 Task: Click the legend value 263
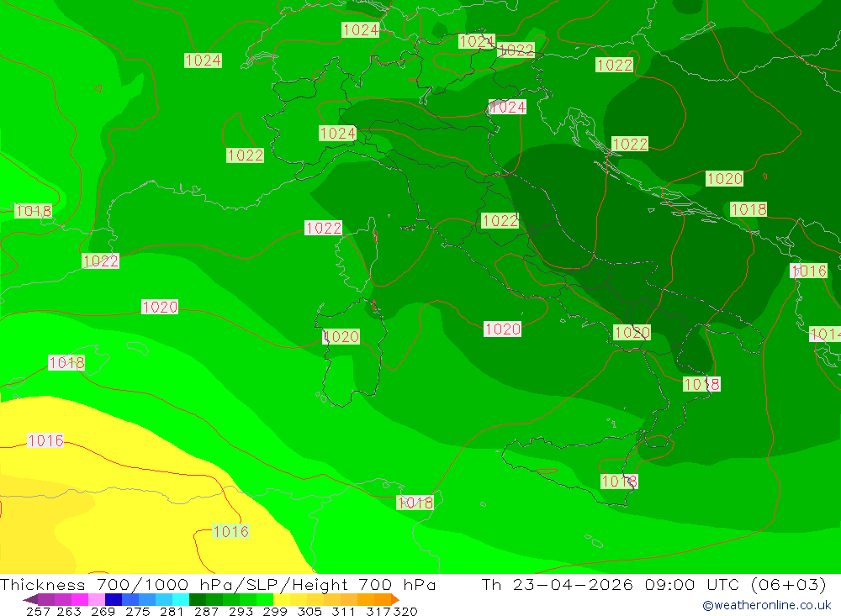point(69,611)
